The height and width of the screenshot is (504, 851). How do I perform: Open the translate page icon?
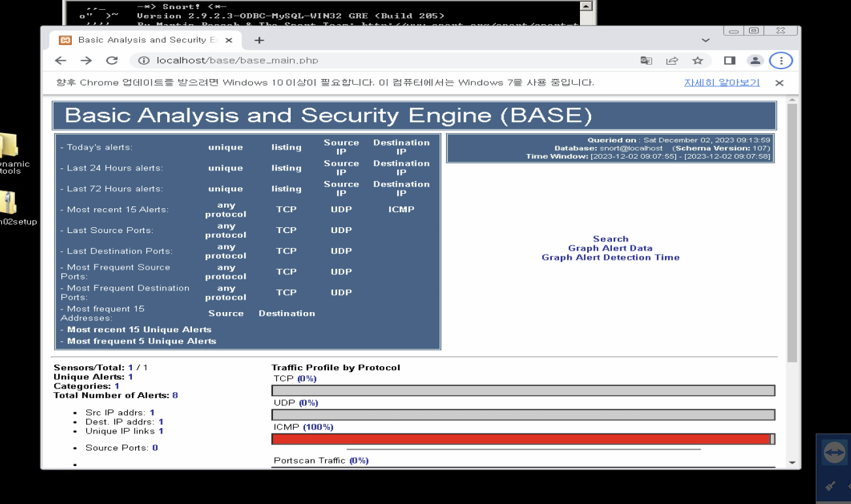click(646, 61)
